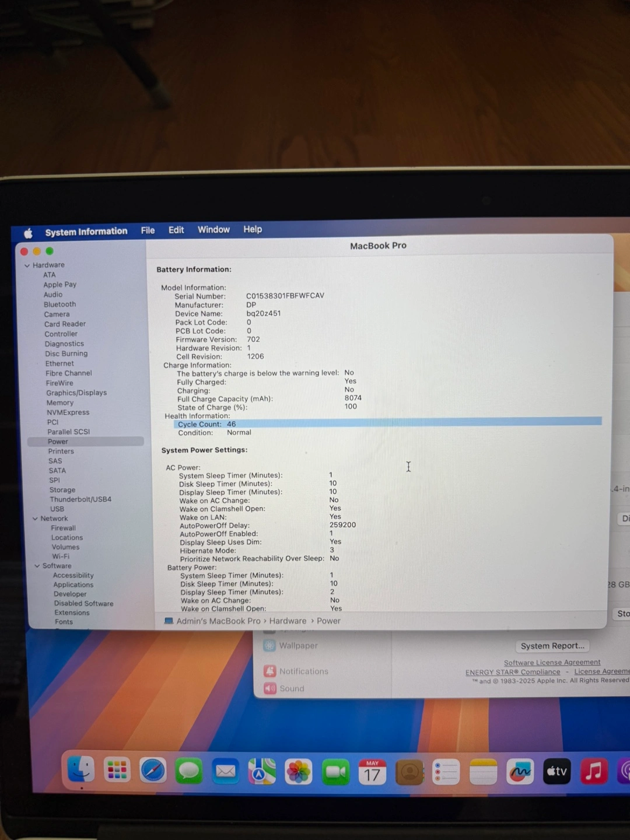
Task: Select Bluetooth in sidebar
Action: tap(60, 304)
